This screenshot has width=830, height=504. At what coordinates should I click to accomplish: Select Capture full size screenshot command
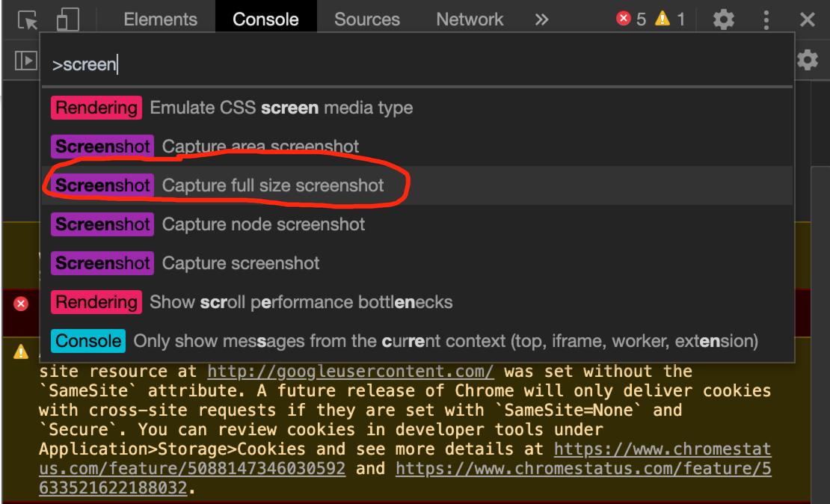(273, 185)
